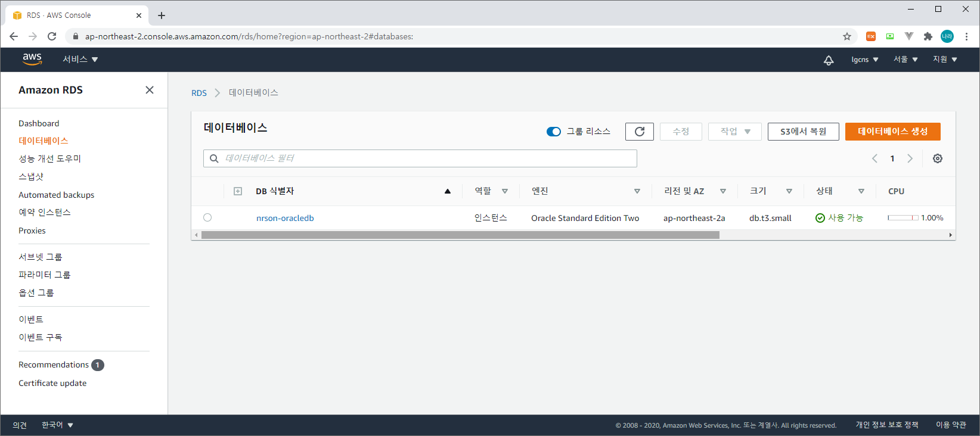Image resolution: width=980 pixels, height=436 pixels.
Task: Open Automated backups in sidebar
Action: pos(57,195)
